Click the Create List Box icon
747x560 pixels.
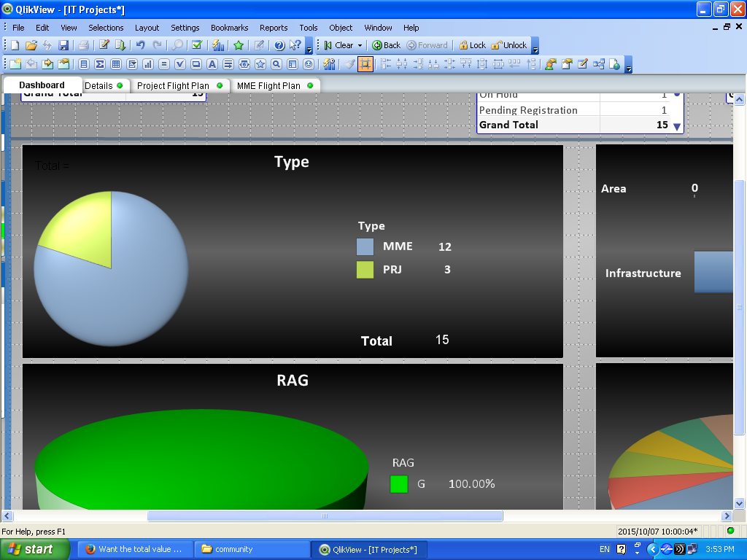pyautogui.click(x=84, y=64)
